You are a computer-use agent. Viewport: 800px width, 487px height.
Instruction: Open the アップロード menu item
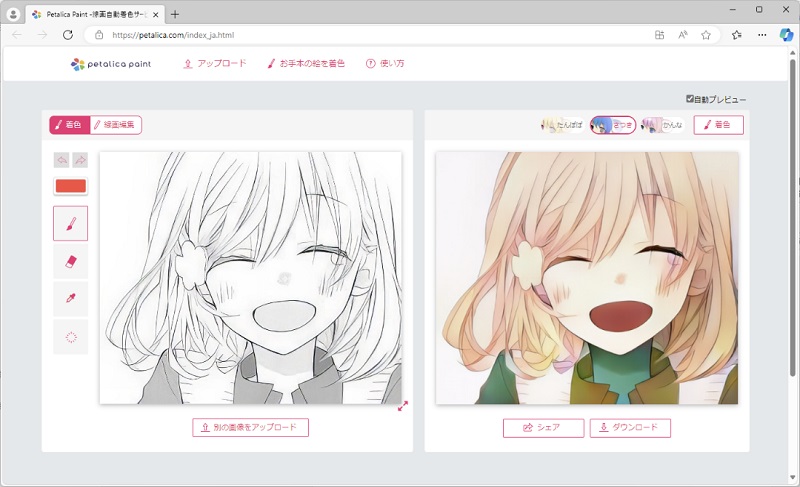(215, 64)
